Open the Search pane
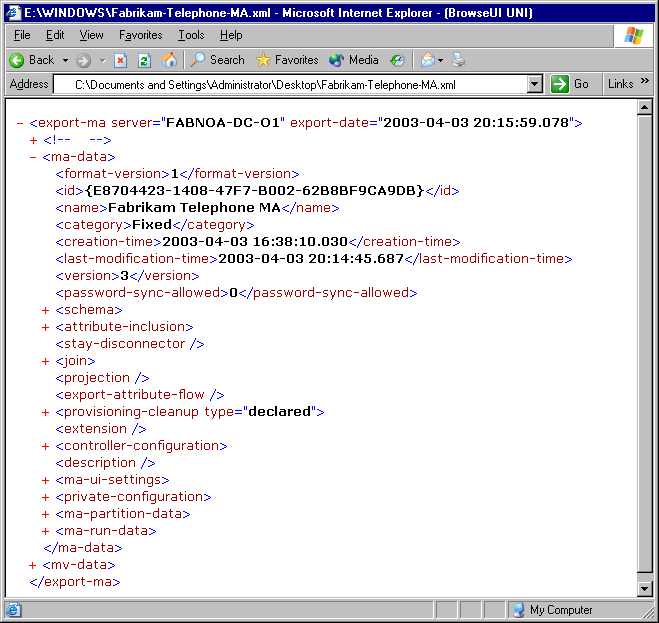Image resolution: width=659 pixels, height=623 pixels. pos(217,60)
